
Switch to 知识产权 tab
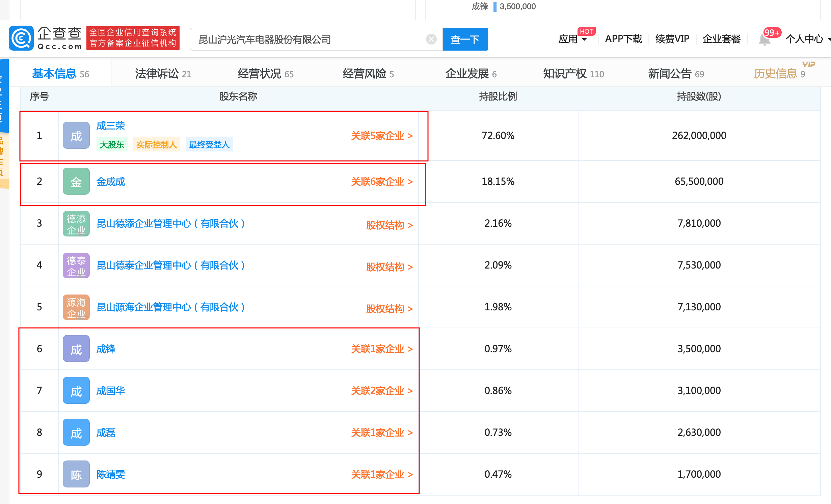[x=573, y=74]
